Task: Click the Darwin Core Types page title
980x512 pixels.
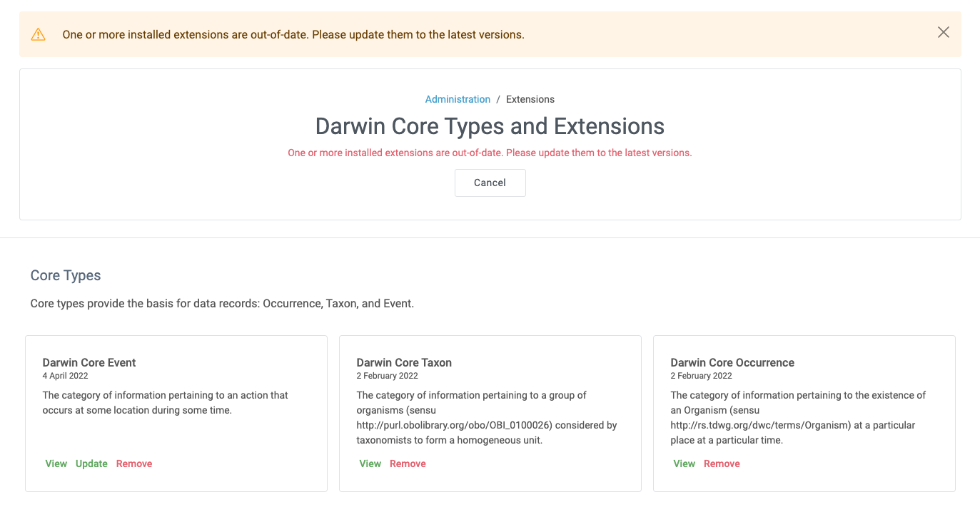Action: pyautogui.click(x=490, y=126)
